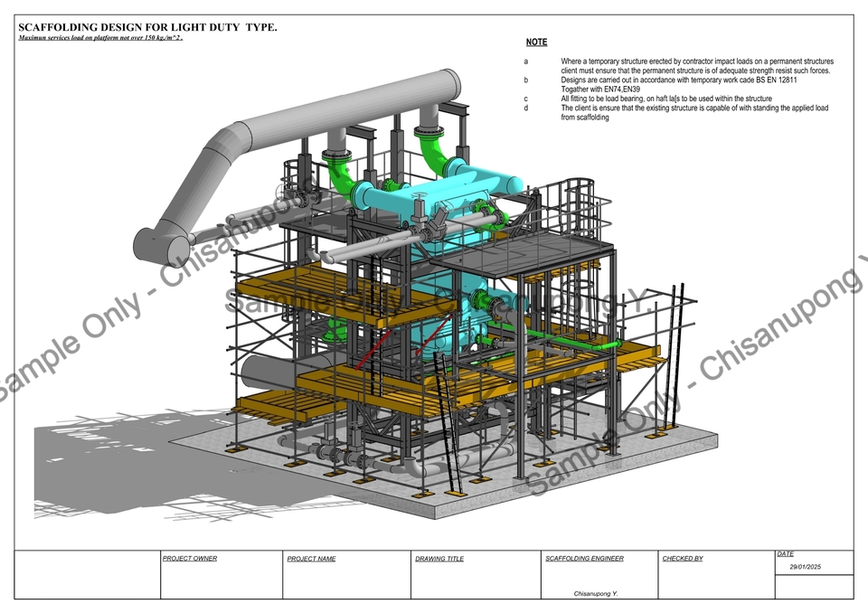Image resolution: width=868 pixels, height=613 pixels.
Task: Select the SCAFFOLDING ENGINEER field label
Action: click(x=584, y=559)
